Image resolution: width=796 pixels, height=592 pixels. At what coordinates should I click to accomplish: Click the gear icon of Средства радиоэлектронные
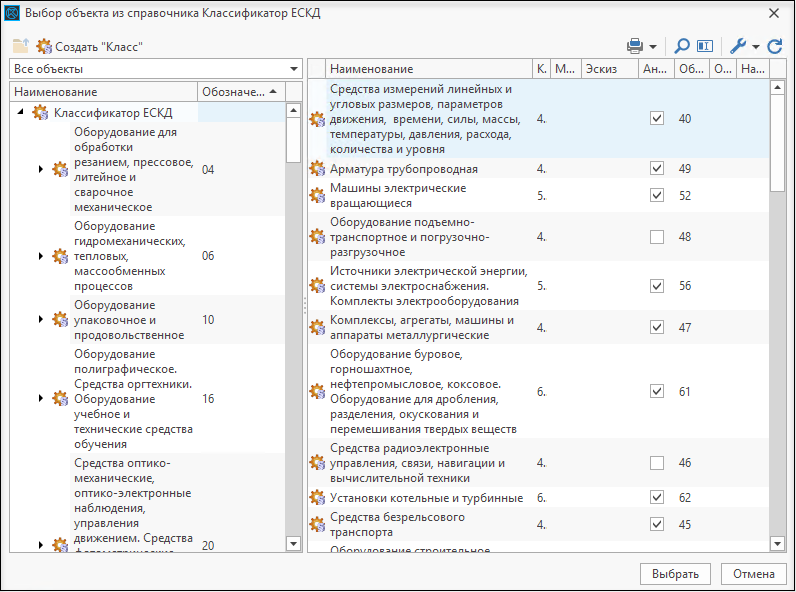coord(317,463)
